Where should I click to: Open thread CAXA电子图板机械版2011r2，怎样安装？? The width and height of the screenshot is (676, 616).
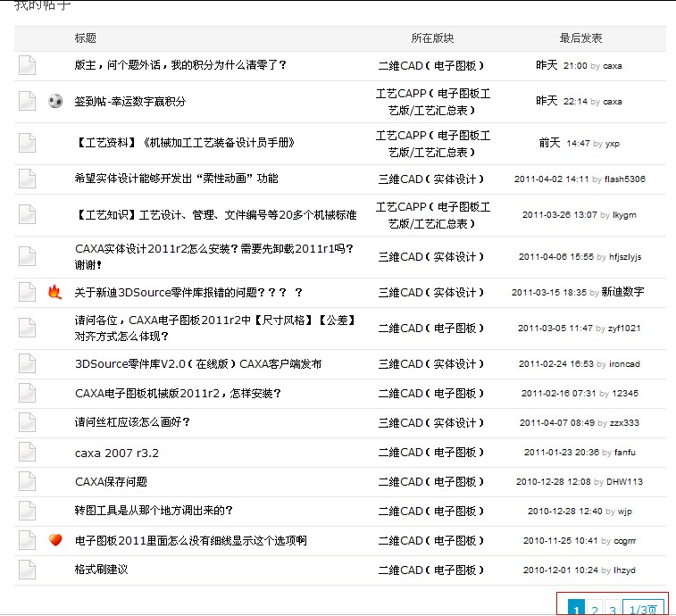tap(178, 393)
